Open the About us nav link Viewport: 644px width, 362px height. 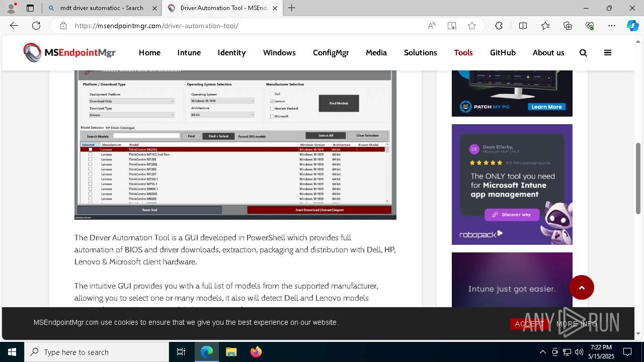click(x=548, y=53)
